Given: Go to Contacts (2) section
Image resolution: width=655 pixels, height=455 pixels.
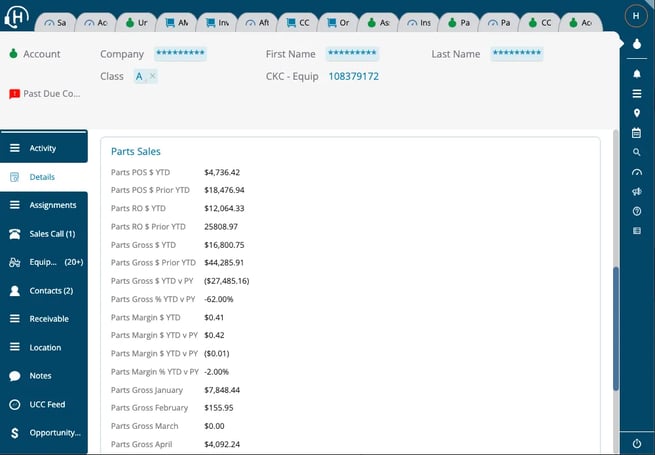Looking at the screenshot, I should pos(51,291).
